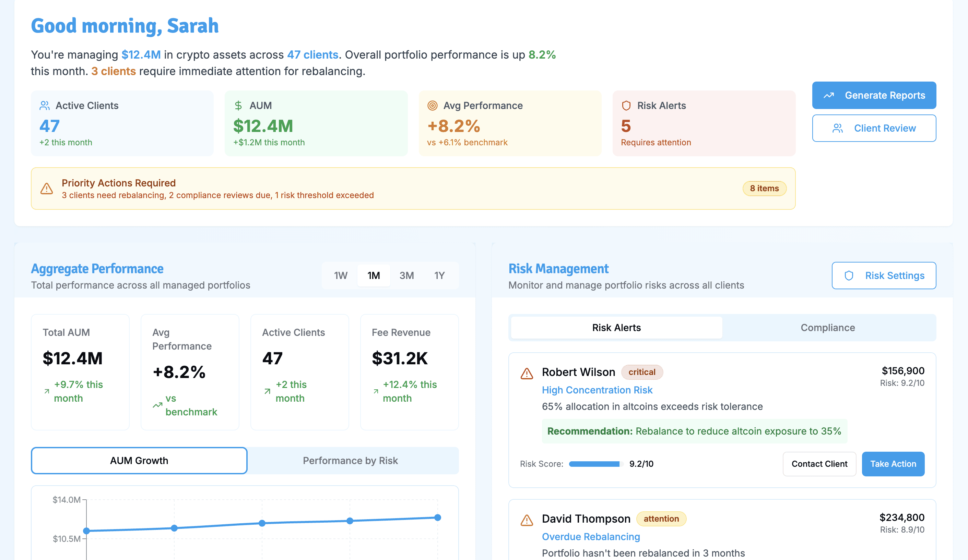Click the '+$1.2M this month' text
This screenshot has width=968, height=560.
coord(269,142)
